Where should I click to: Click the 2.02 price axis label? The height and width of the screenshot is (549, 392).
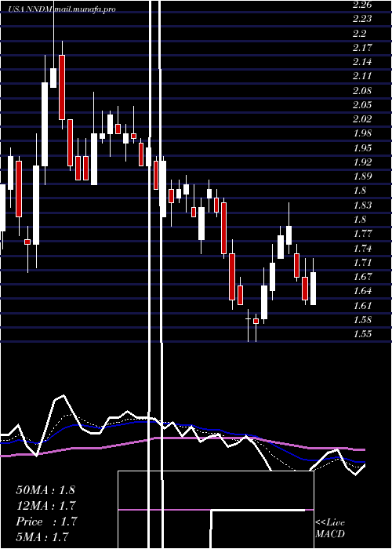(x=362, y=119)
